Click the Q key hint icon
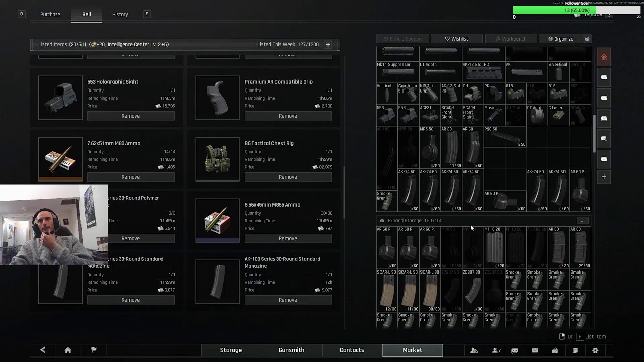Viewport: 644px width, 362px height. click(21, 14)
